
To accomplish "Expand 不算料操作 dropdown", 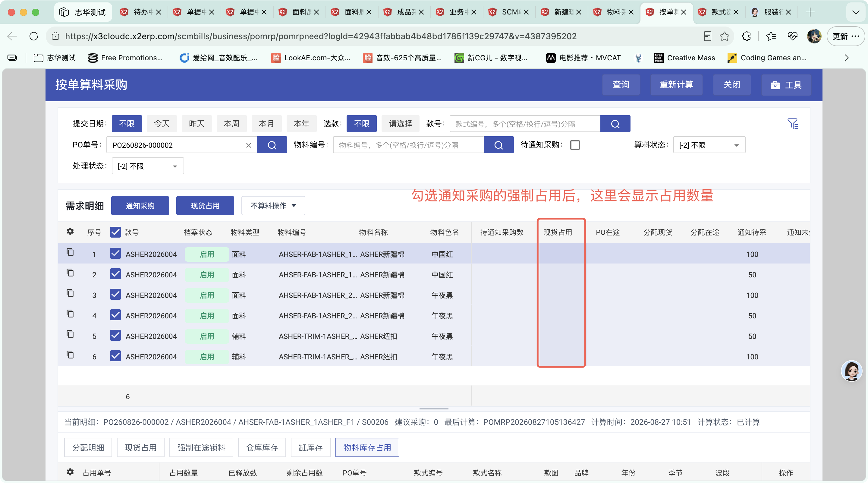I will [x=273, y=206].
